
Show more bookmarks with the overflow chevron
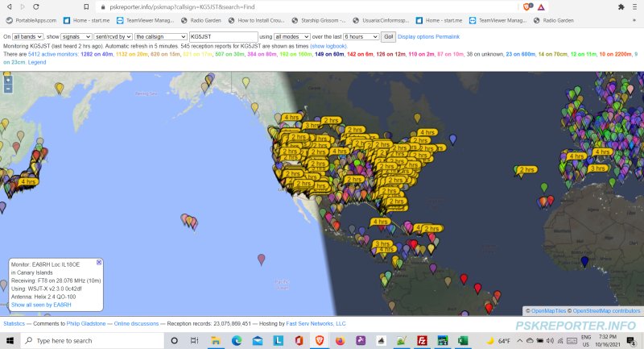[634, 20]
